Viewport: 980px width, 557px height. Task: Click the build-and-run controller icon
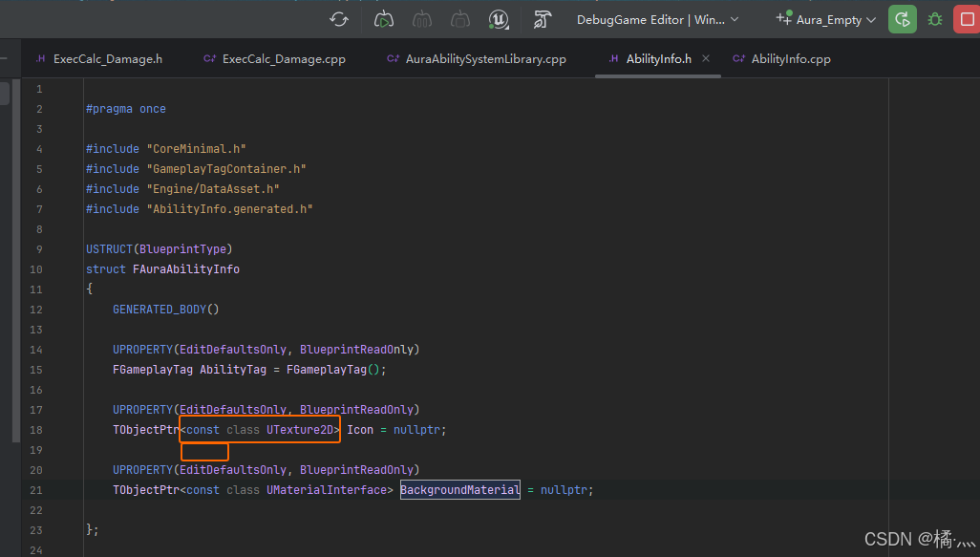pos(383,19)
